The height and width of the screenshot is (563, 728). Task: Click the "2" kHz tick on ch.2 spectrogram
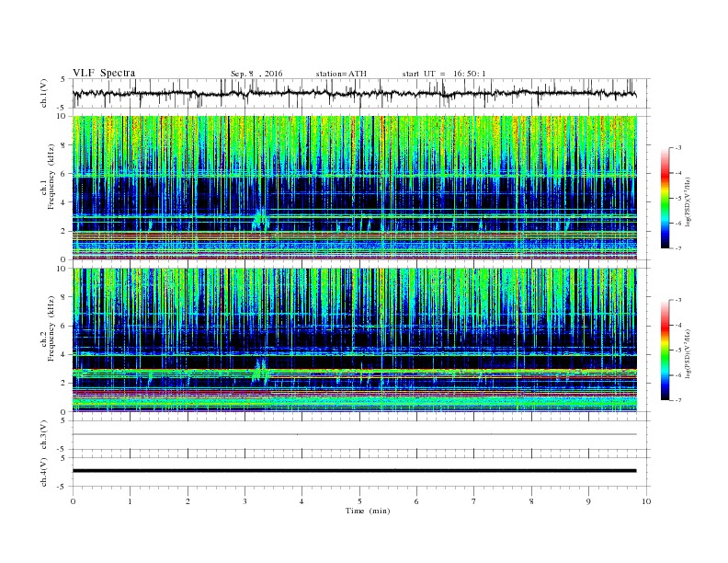click(x=63, y=384)
